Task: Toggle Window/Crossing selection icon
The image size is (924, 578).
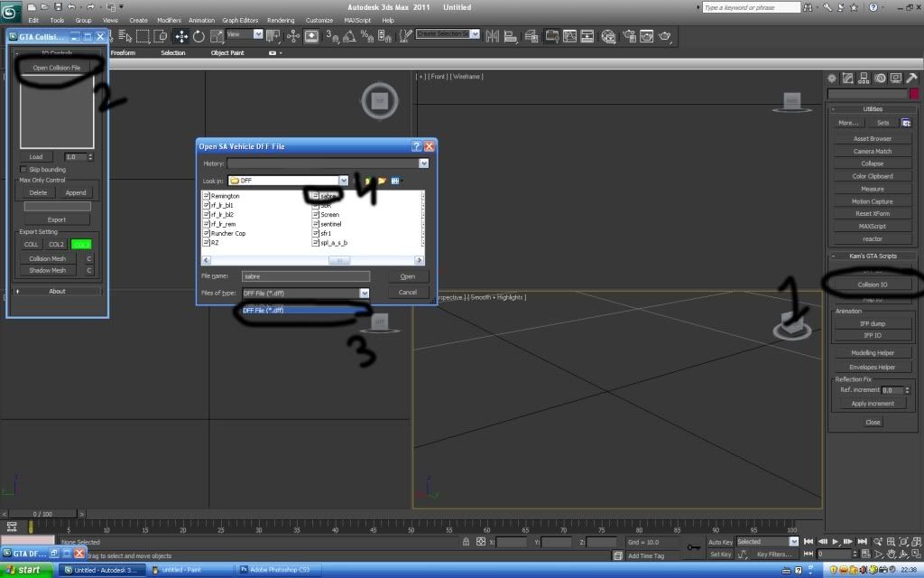Action: coord(161,36)
